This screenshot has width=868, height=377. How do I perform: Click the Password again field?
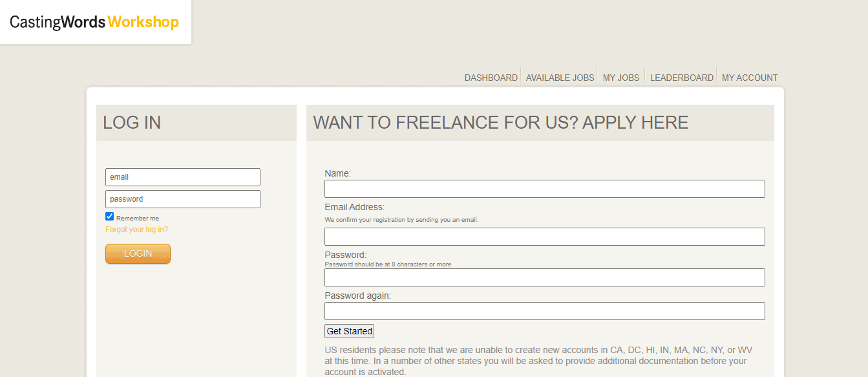pos(545,311)
